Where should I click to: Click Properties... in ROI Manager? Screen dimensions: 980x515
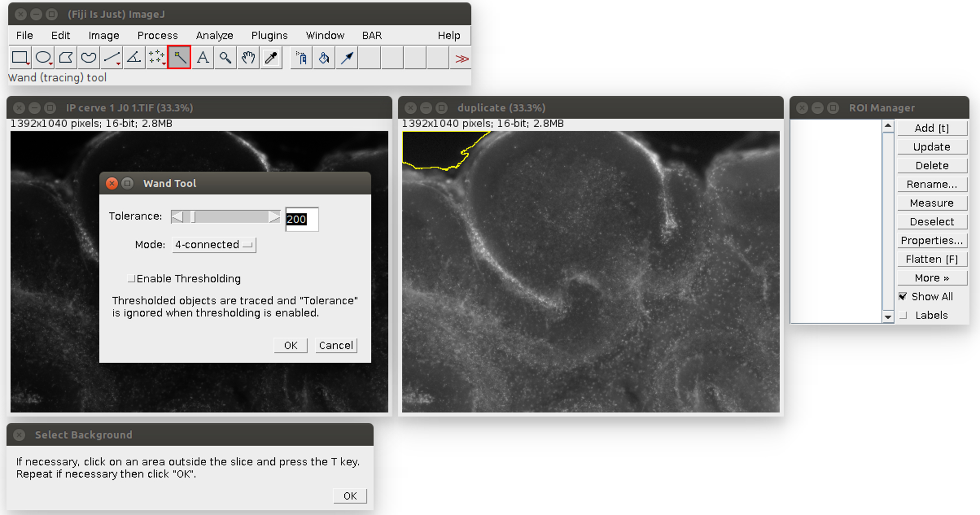932,240
